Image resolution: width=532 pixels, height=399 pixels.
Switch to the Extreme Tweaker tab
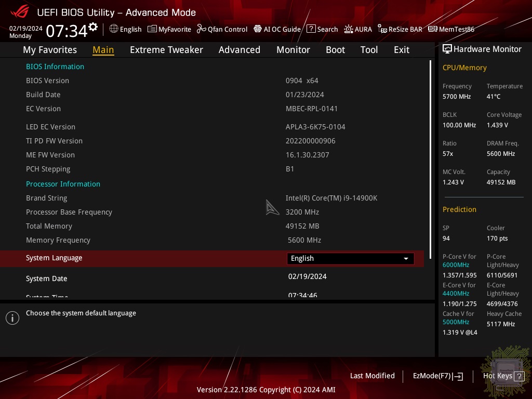pos(166,50)
